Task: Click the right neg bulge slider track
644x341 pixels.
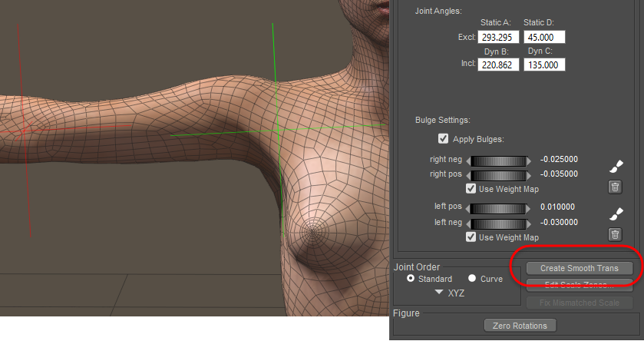Action: click(499, 161)
